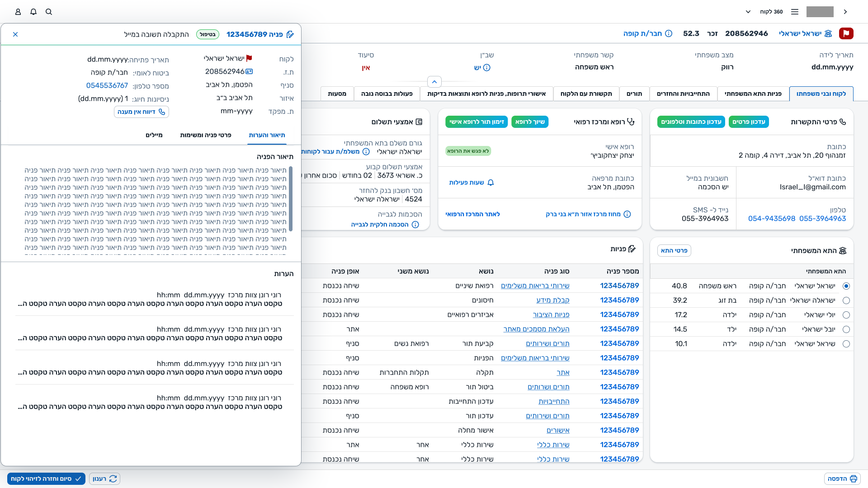Viewport: 868px width, 488px height.
Task: Click the ID card icon beside 208562946
Action: tap(249, 71)
